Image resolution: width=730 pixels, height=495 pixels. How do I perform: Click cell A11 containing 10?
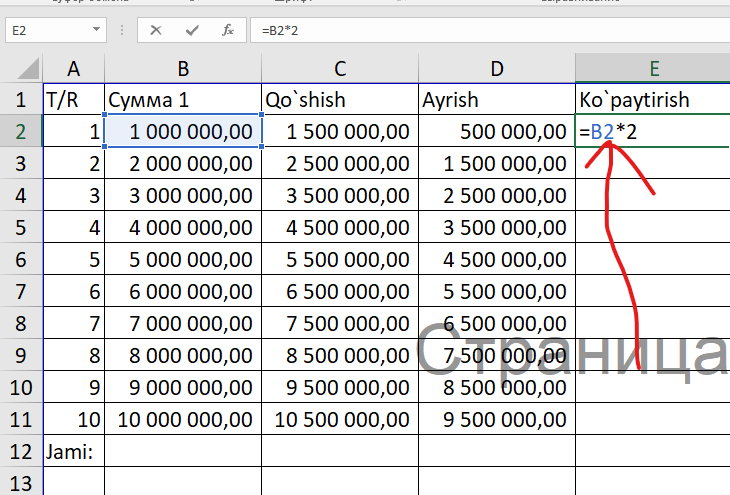coord(74,419)
